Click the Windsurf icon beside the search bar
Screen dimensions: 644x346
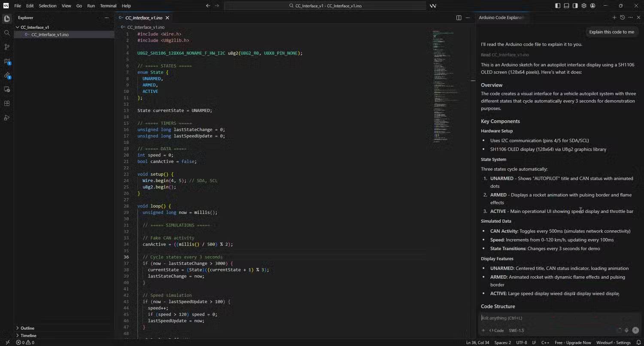point(433,6)
